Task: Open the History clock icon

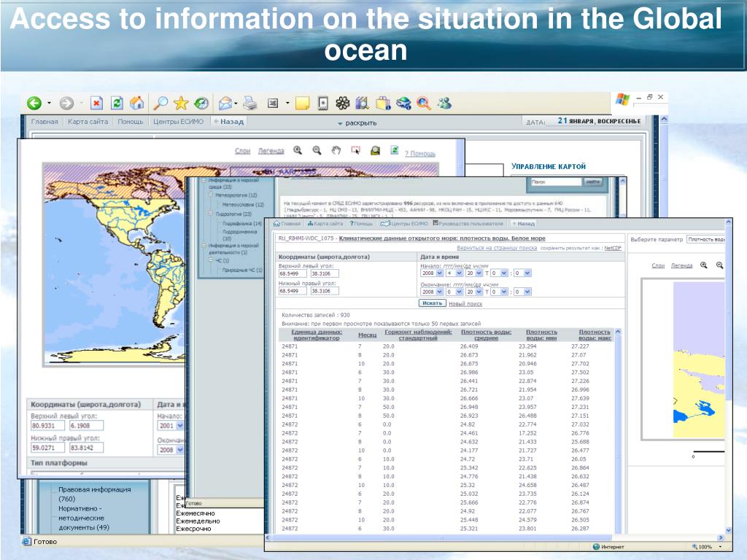Action: (x=202, y=103)
